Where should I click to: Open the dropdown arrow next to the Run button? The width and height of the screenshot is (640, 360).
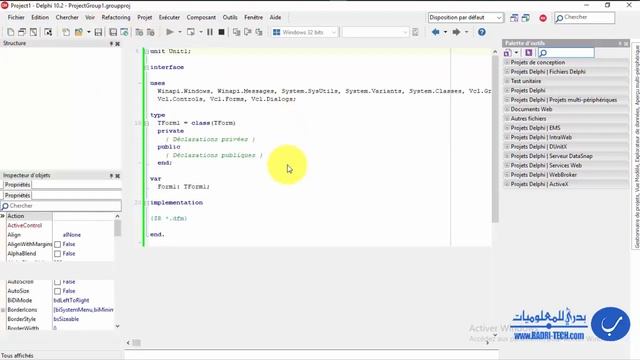[180, 32]
